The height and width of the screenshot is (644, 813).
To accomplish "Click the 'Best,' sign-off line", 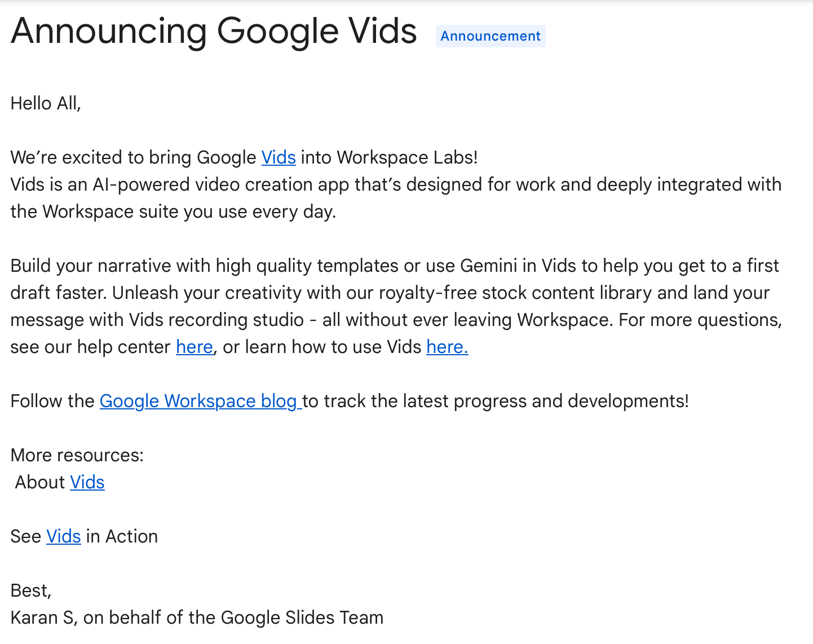I will 31,590.
